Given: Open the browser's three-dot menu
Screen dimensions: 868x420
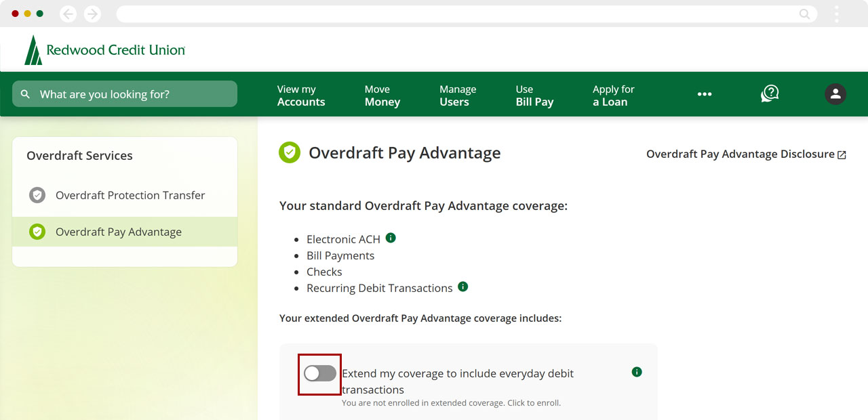Looking at the screenshot, I should pyautogui.click(x=836, y=14).
